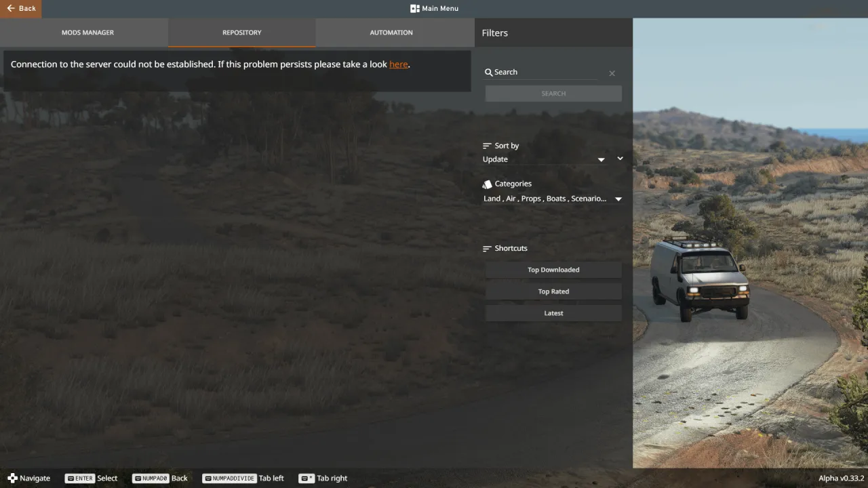Image resolution: width=868 pixels, height=488 pixels.
Task: Click the Main Menu icon at top
Action: pos(414,8)
